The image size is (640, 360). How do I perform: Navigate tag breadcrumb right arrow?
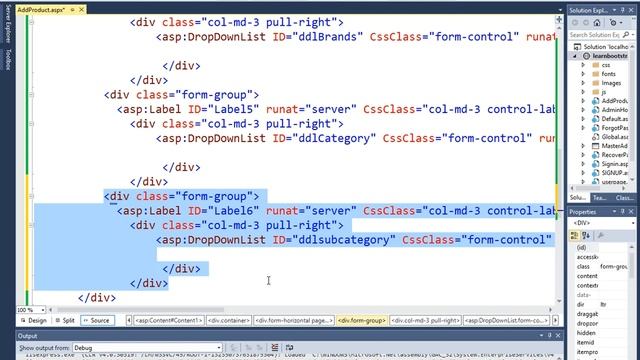click(556, 320)
